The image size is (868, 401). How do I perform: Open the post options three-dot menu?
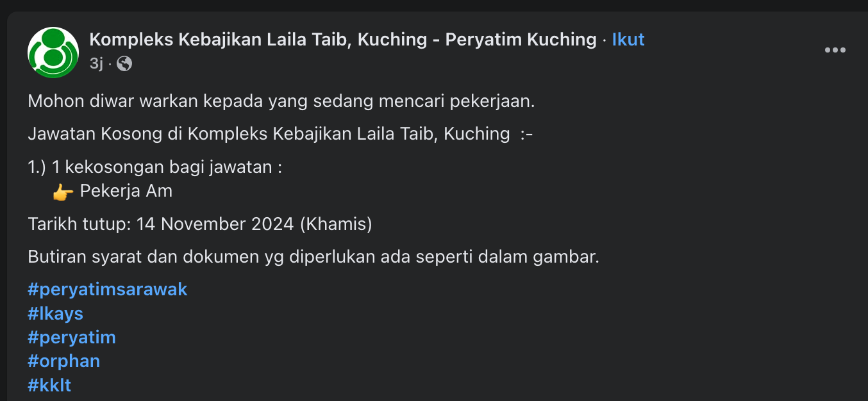[835, 51]
